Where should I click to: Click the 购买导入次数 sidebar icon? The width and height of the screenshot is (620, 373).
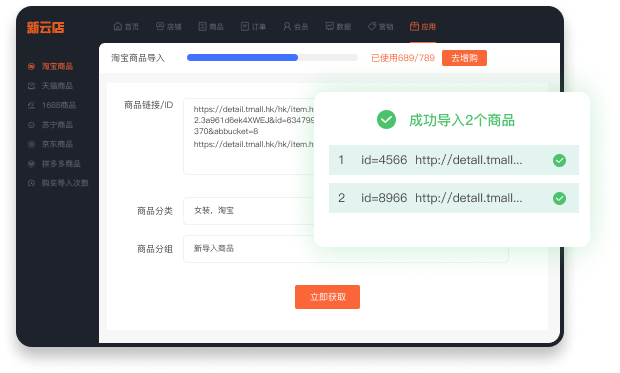click(31, 183)
